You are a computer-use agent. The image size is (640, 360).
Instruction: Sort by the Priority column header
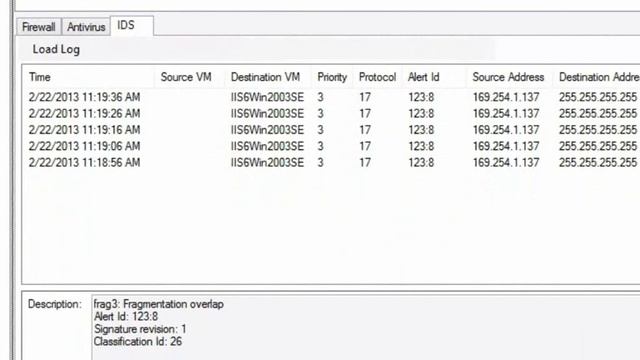(333, 77)
